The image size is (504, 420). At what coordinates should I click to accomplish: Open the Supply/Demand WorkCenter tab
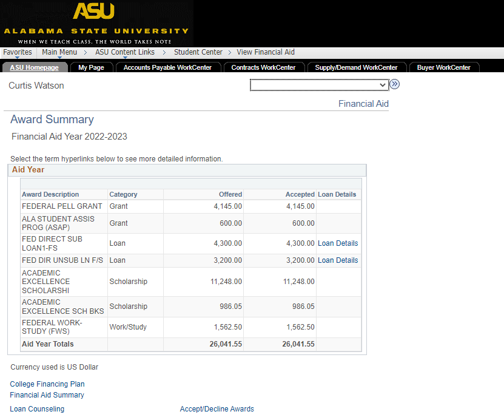(356, 67)
